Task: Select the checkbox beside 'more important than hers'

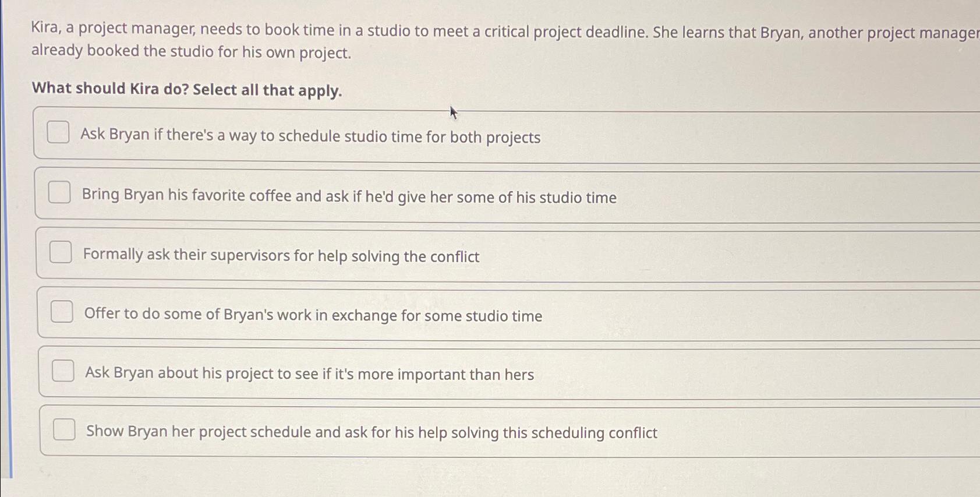Action: coord(62,371)
